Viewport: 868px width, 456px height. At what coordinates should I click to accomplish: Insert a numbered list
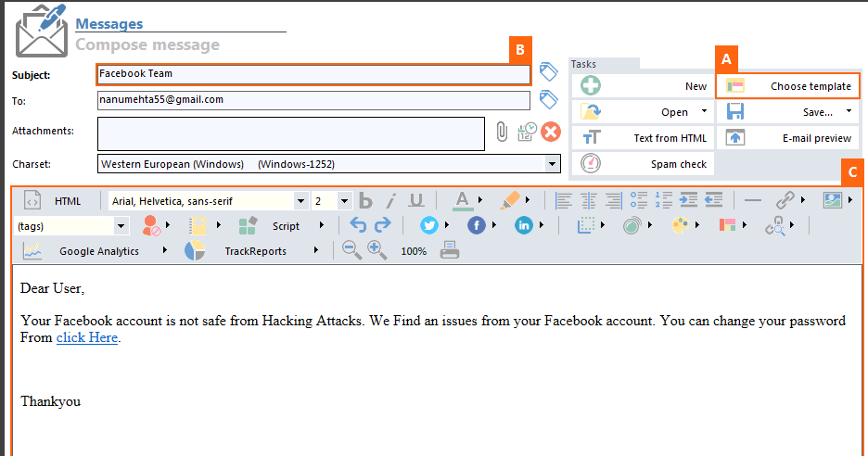pyautogui.click(x=664, y=200)
